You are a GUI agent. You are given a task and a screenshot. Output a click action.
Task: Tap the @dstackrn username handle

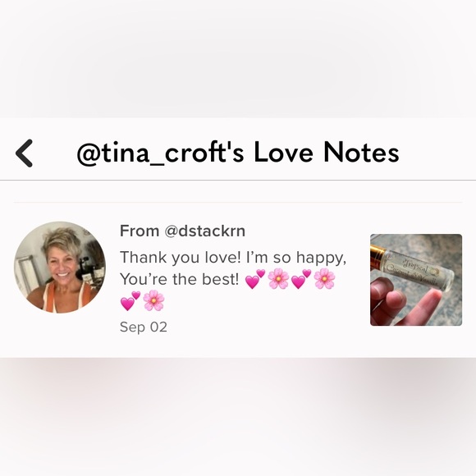pyautogui.click(x=205, y=231)
